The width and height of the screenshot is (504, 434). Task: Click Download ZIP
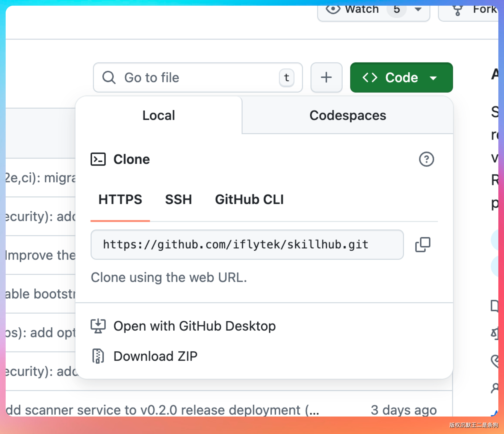click(155, 356)
